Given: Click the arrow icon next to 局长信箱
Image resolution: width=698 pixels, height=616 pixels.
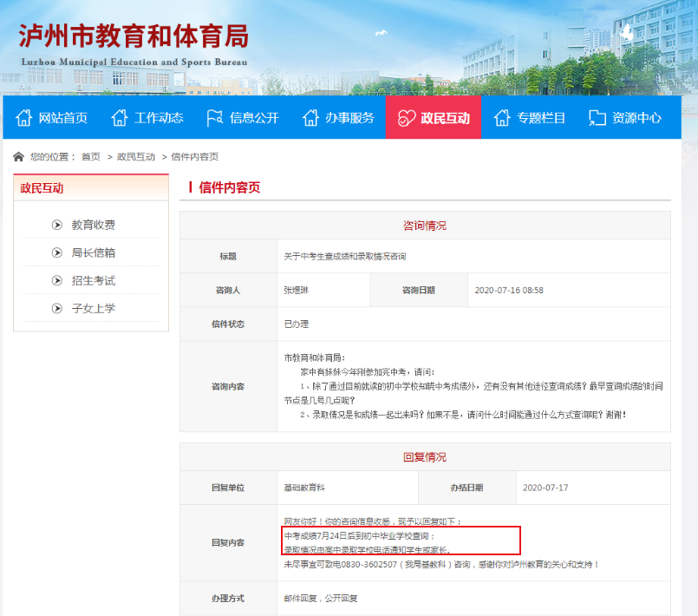Looking at the screenshot, I should click(x=56, y=252).
